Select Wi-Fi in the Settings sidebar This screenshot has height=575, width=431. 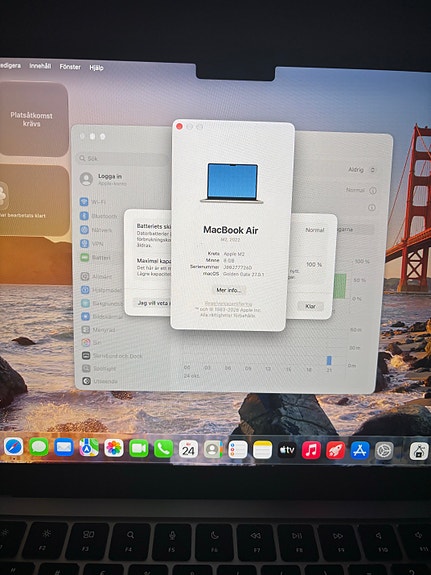coord(93,202)
